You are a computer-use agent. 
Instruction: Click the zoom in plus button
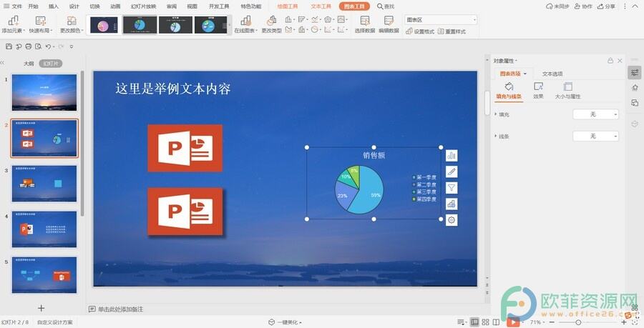(623, 322)
